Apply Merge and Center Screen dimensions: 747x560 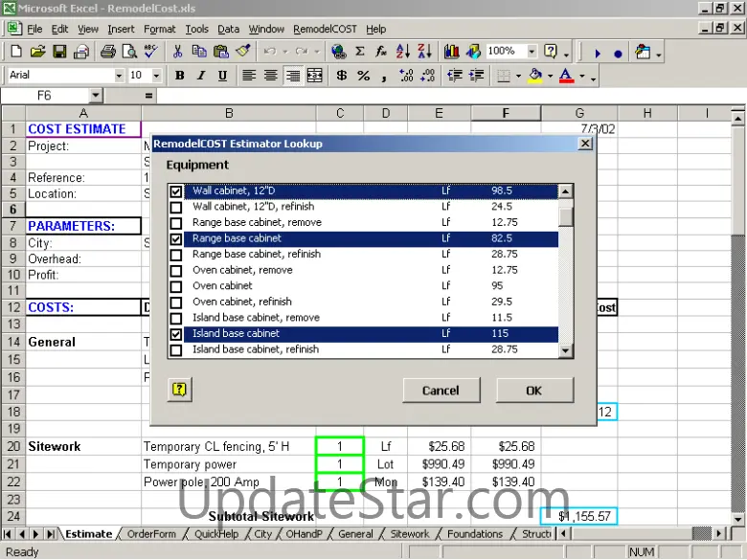[x=315, y=76]
